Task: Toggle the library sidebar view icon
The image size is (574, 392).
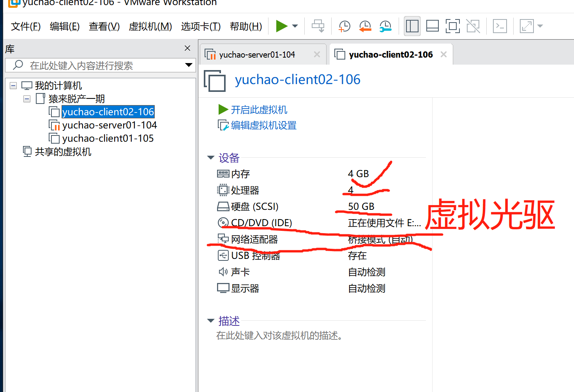Action: 412,26
